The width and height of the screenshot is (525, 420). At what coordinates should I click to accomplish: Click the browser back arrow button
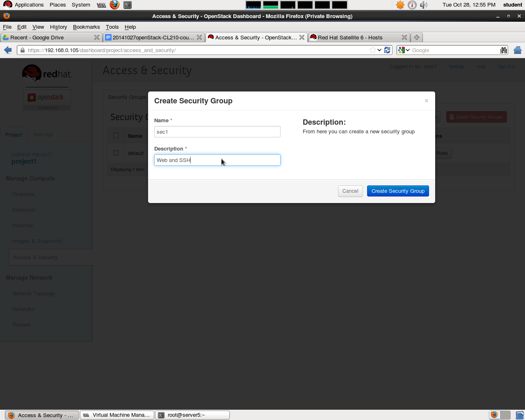8,50
